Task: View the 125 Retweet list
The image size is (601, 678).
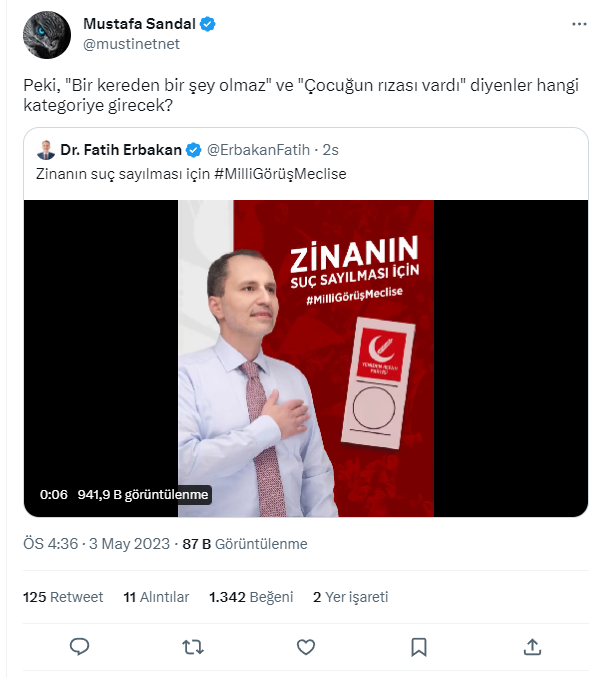Action: click(63, 597)
